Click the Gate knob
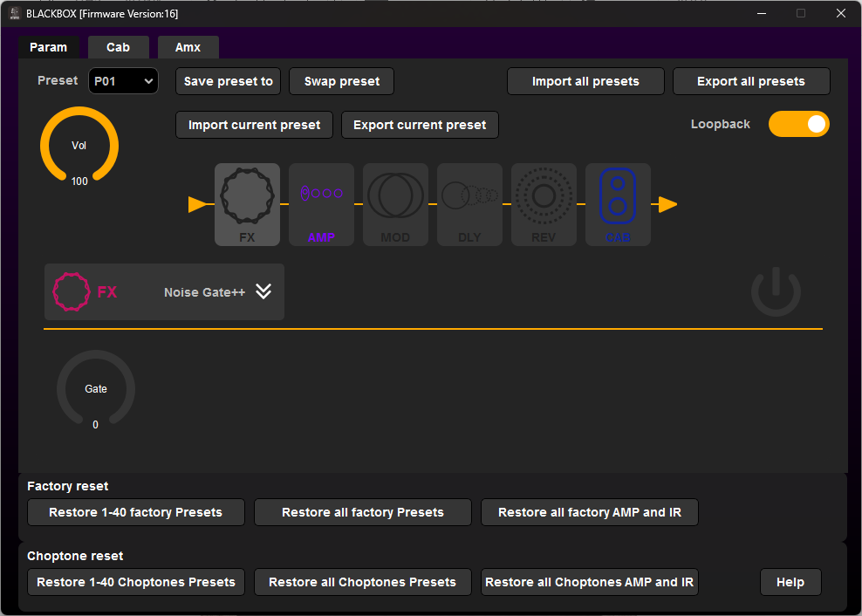This screenshot has width=862, height=616. tap(96, 388)
